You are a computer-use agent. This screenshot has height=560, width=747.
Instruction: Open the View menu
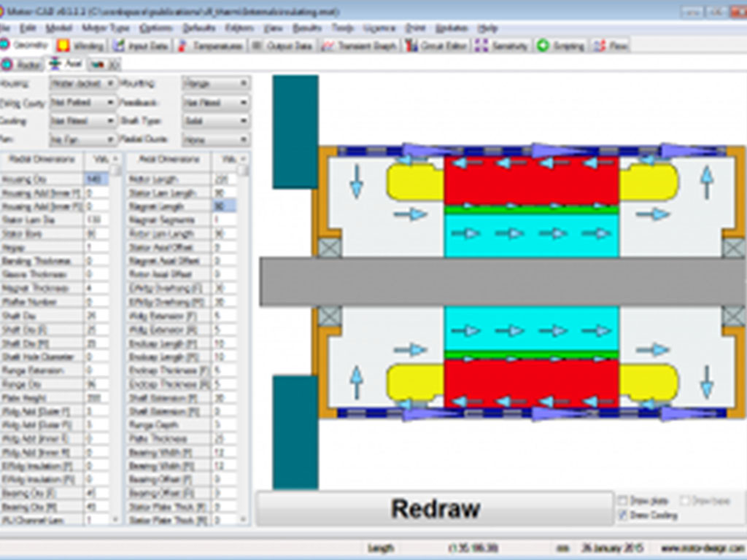[274, 28]
